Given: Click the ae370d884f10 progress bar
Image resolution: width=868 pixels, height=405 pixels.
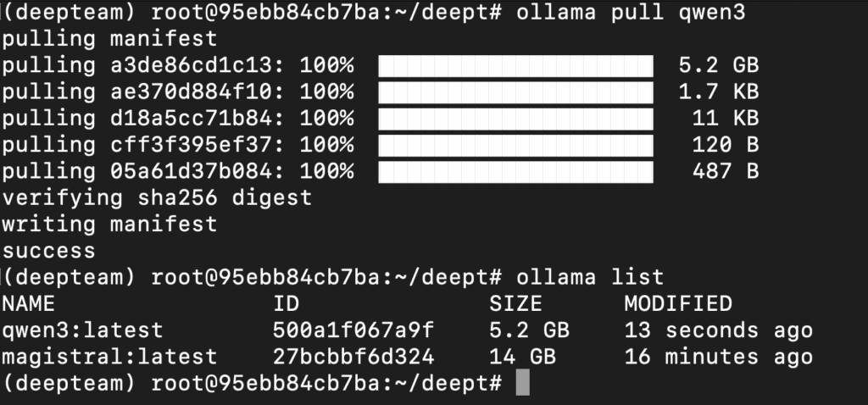Looking at the screenshot, I should [516, 92].
